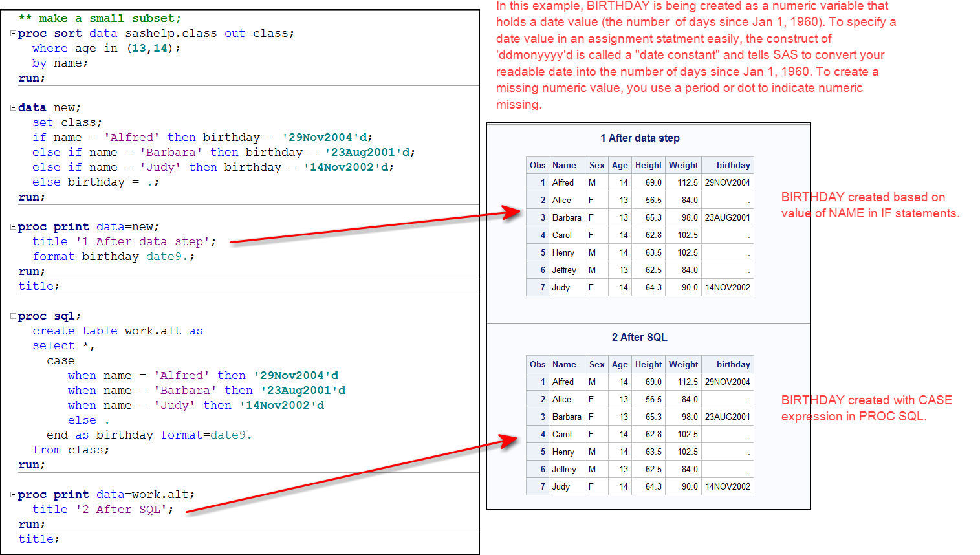This screenshot has height=555, width=980.
Task: Click the 'format birthday date9.;' line
Action: (x=114, y=256)
